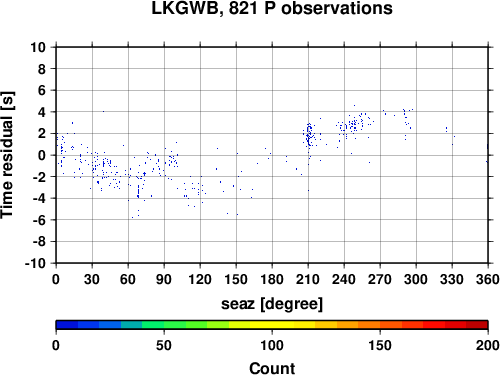
Task: Click the plot title LKGWB, 821 P observations
Action: pos(272,8)
